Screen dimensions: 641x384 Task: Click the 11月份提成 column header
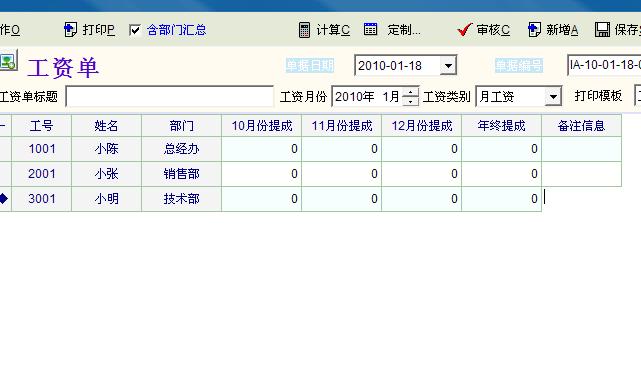coord(342,126)
